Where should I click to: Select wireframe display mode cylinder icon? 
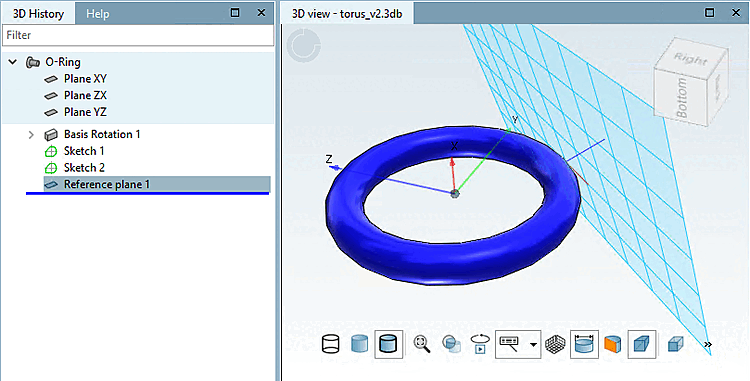click(x=331, y=344)
